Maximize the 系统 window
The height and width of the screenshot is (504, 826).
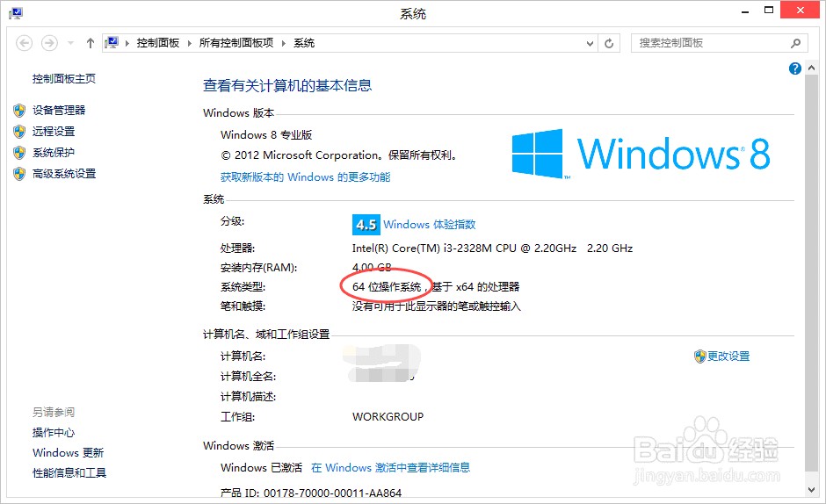[769, 11]
